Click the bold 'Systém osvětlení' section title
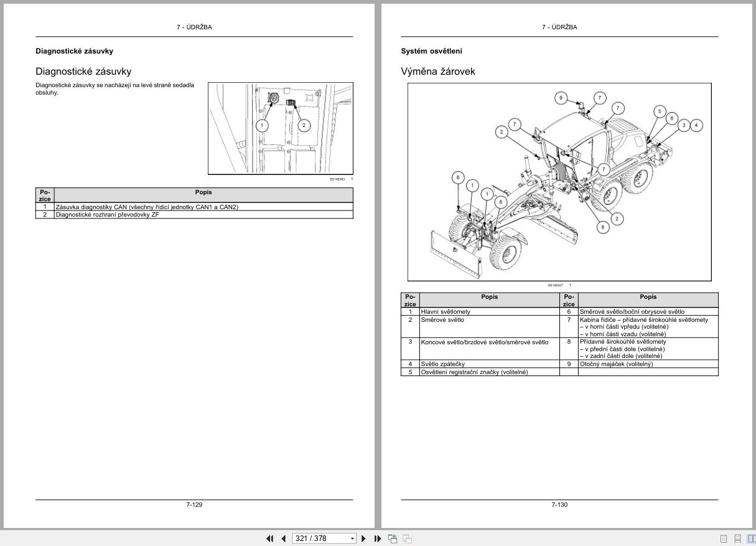This screenshot has width=756, height=546. (x=431, y=51)
